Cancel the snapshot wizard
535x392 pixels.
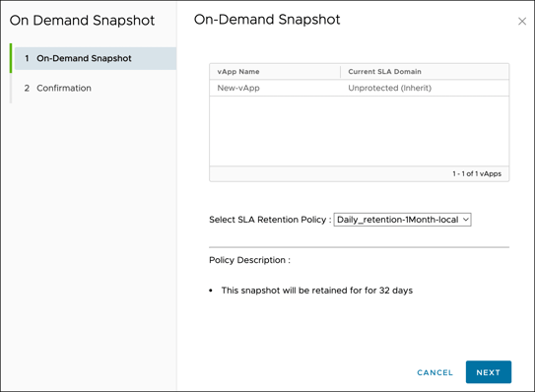tap(435, 372)
